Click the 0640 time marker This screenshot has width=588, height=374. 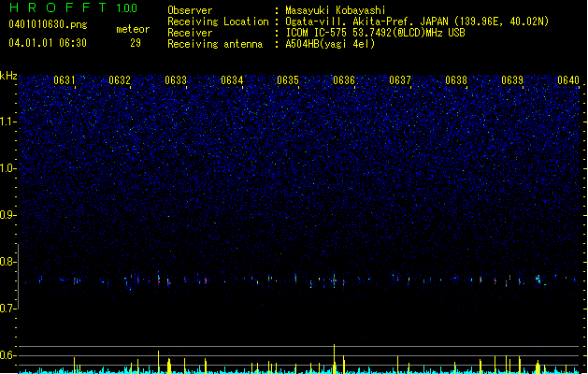[568, 80]
